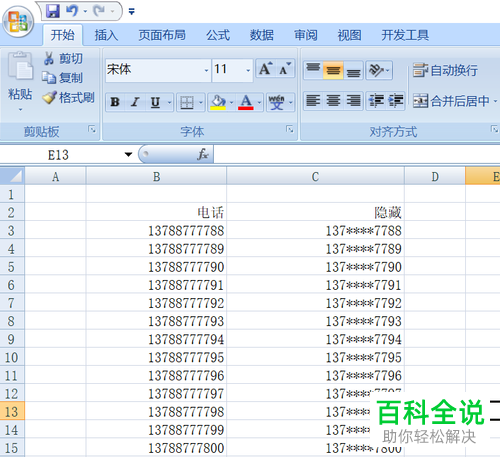Undo the last action
This screenshot has height=457, width=500.
[x=72, y=11]
